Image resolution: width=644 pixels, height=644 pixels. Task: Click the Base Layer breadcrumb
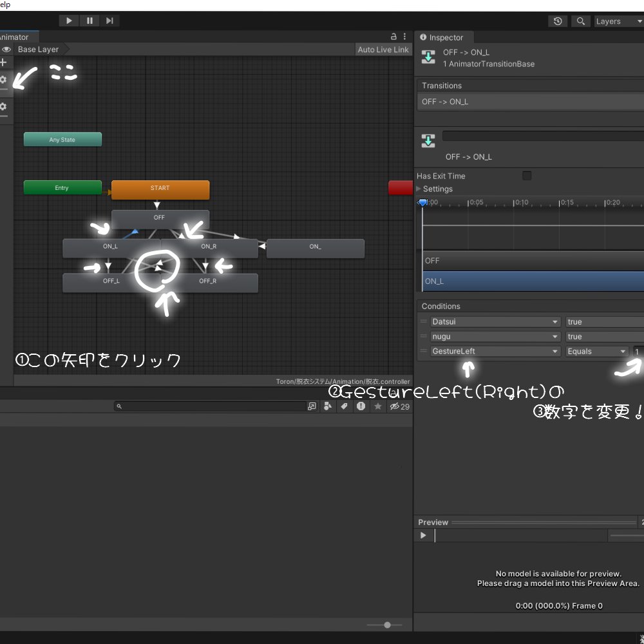[38, 50]
